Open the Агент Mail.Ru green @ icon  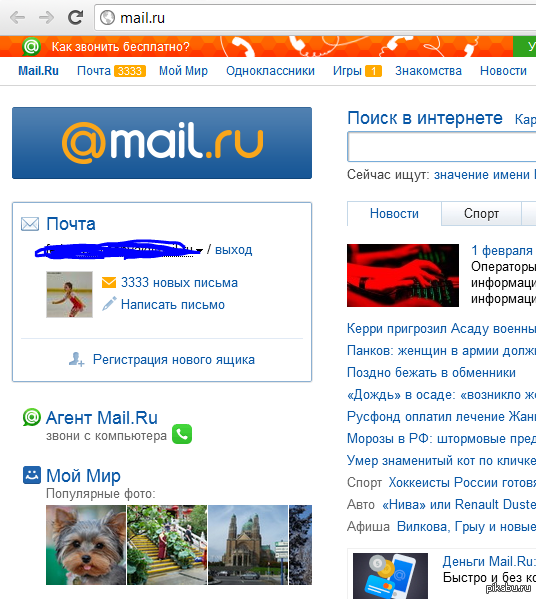(x=31, y=417)
